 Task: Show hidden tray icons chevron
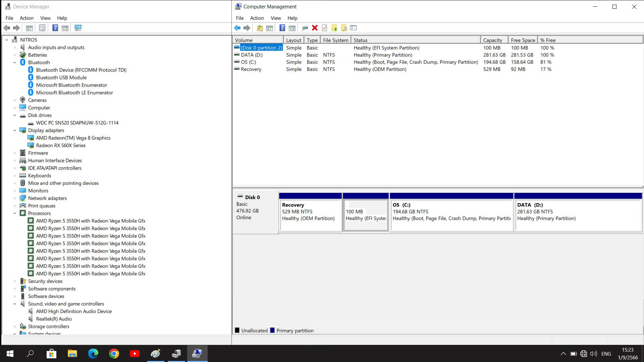[563, 354]
